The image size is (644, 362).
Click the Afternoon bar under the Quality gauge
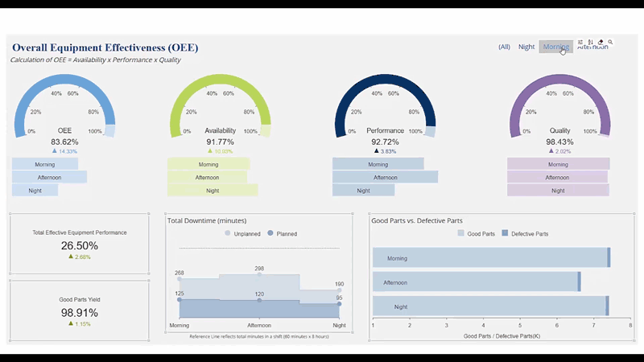coord(557,177)
